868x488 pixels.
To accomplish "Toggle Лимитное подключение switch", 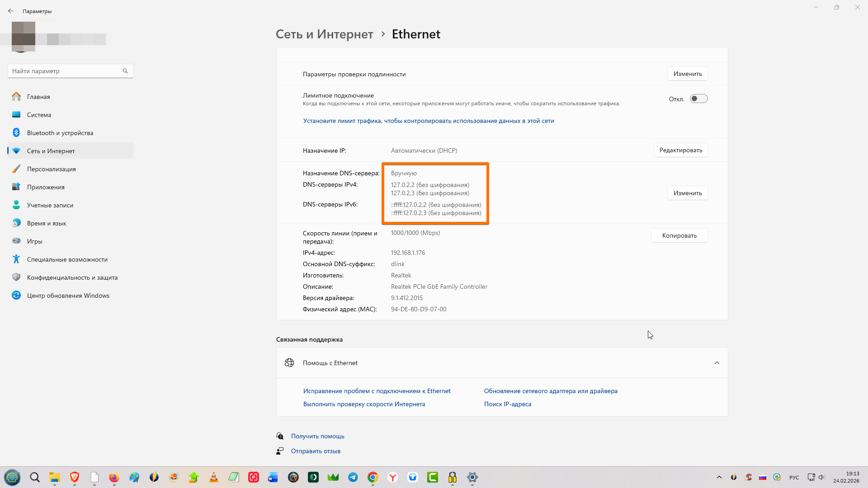I will (x=698, y=99).
